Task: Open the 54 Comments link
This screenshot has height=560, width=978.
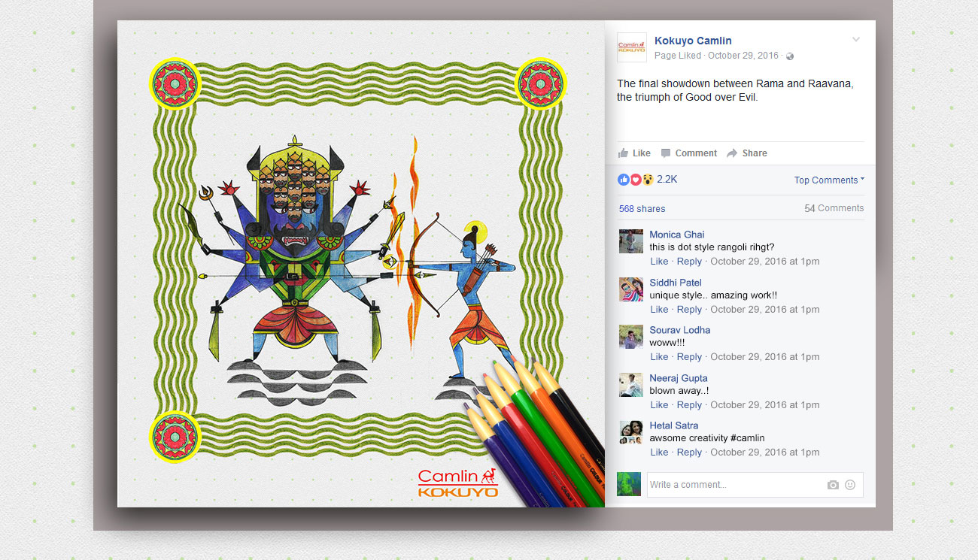Action: coord(834,208)
